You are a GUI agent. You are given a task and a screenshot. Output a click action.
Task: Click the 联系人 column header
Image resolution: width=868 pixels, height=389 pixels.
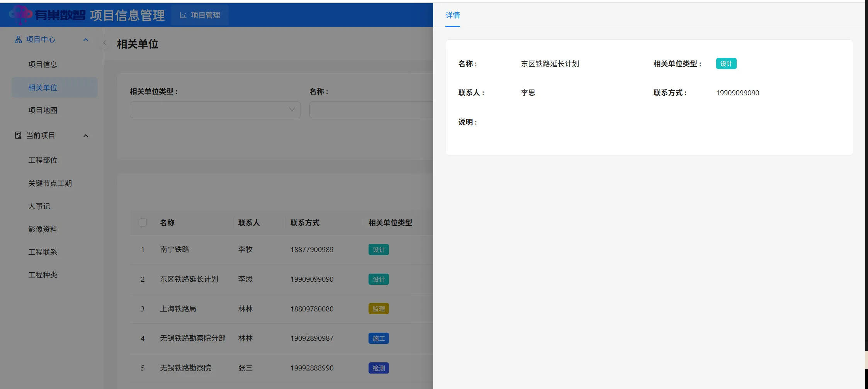tap(249, 223)
